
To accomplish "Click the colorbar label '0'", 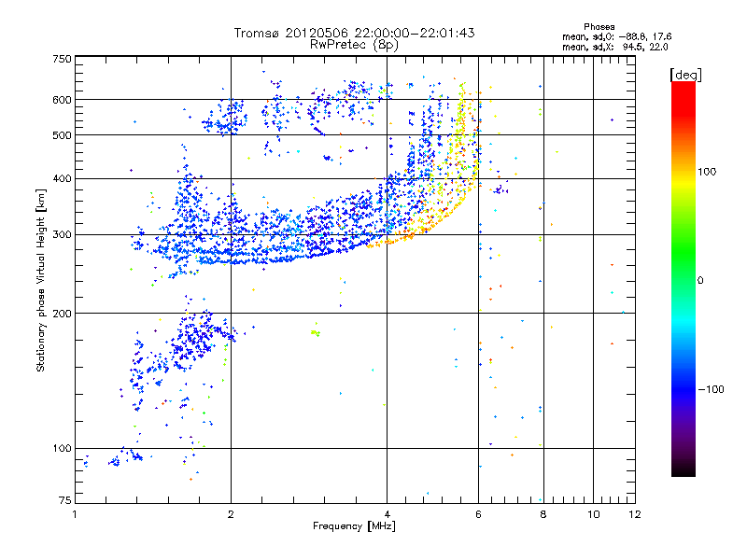I will click(x=699, y=281).
